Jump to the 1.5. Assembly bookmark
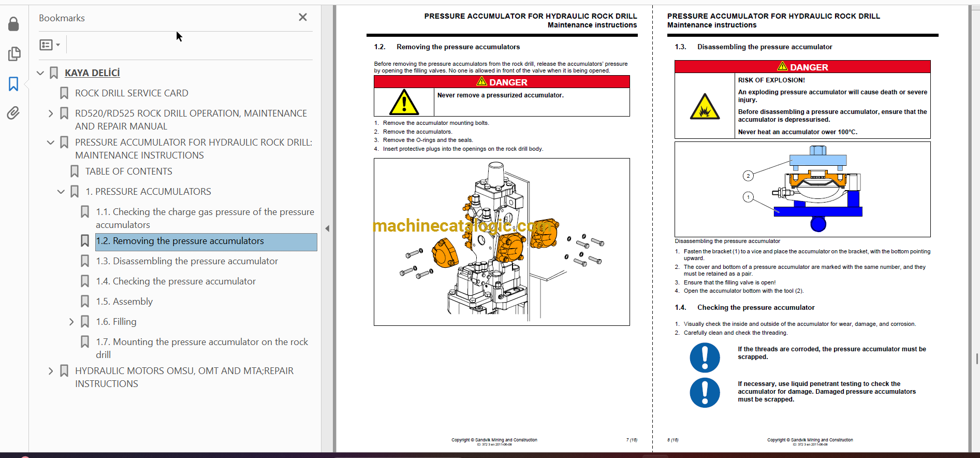Viewport: 980px width, 458px height. (124, 302)
